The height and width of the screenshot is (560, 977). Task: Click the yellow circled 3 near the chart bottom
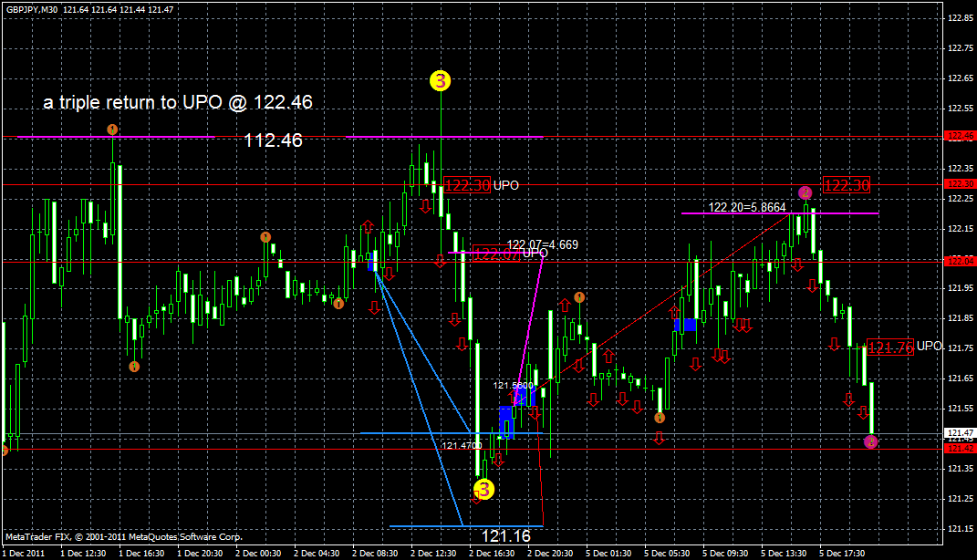click(483, 490)
